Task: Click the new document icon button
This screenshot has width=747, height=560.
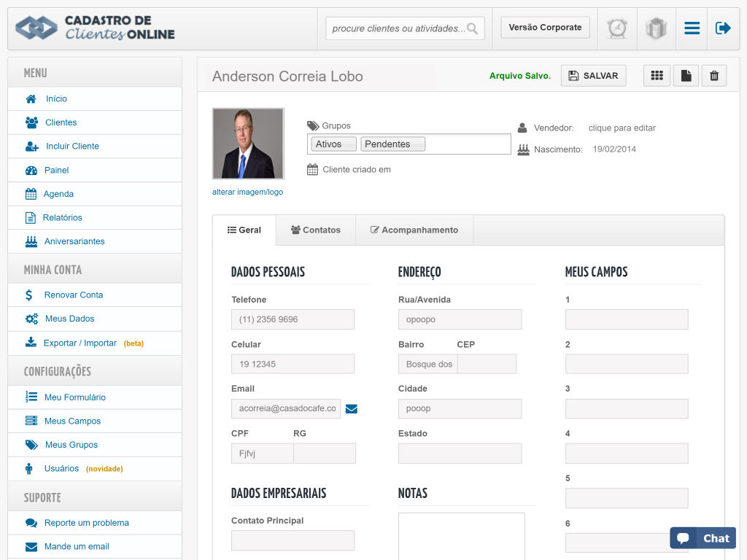Action: click(x=686, y=76)
